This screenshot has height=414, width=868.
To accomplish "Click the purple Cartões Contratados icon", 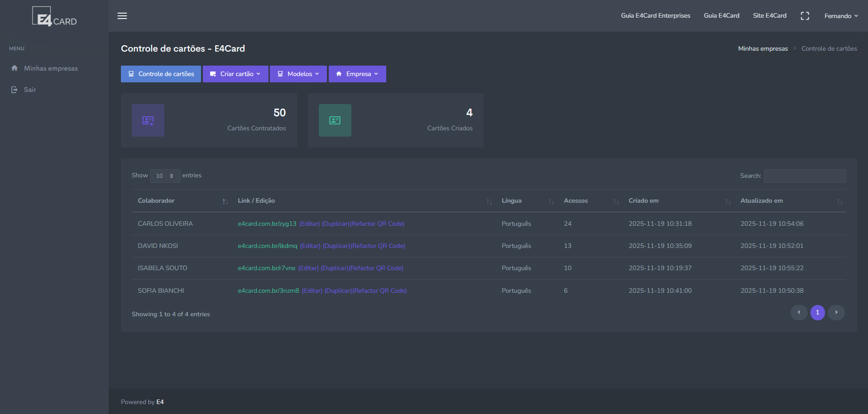I will point(148,120).
